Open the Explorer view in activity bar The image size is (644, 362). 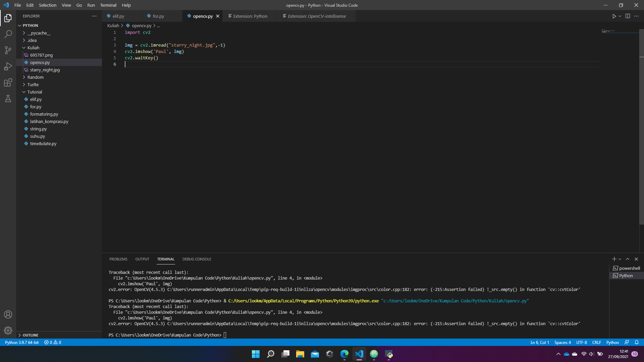click(x=8, y=18)
